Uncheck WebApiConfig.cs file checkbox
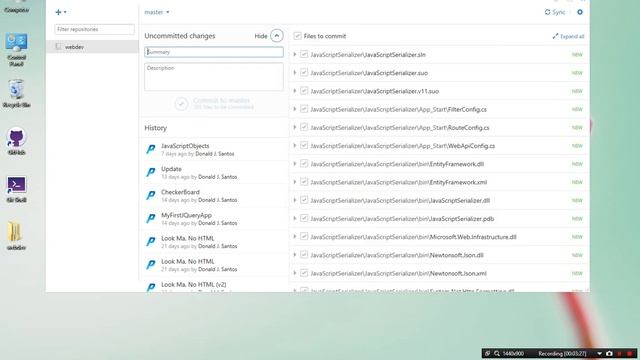The height and width of the screenshot is (360, 640). pyautogui.click(x=304, y=146)
